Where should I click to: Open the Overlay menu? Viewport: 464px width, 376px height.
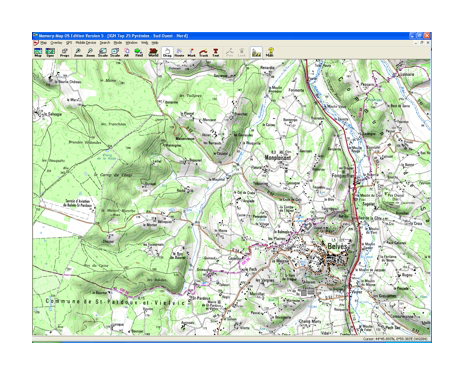[56, 43]
